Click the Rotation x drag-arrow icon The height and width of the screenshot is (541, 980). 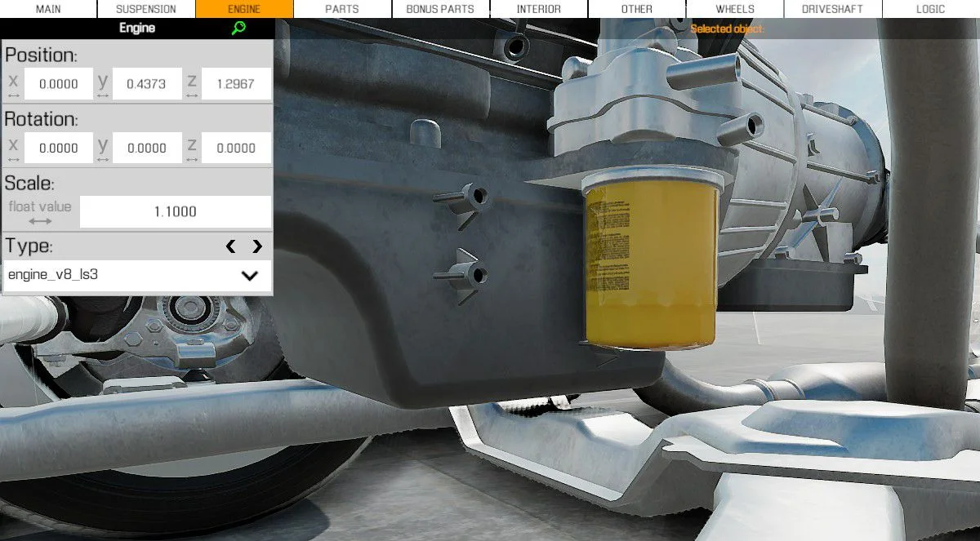pos(12,160)
